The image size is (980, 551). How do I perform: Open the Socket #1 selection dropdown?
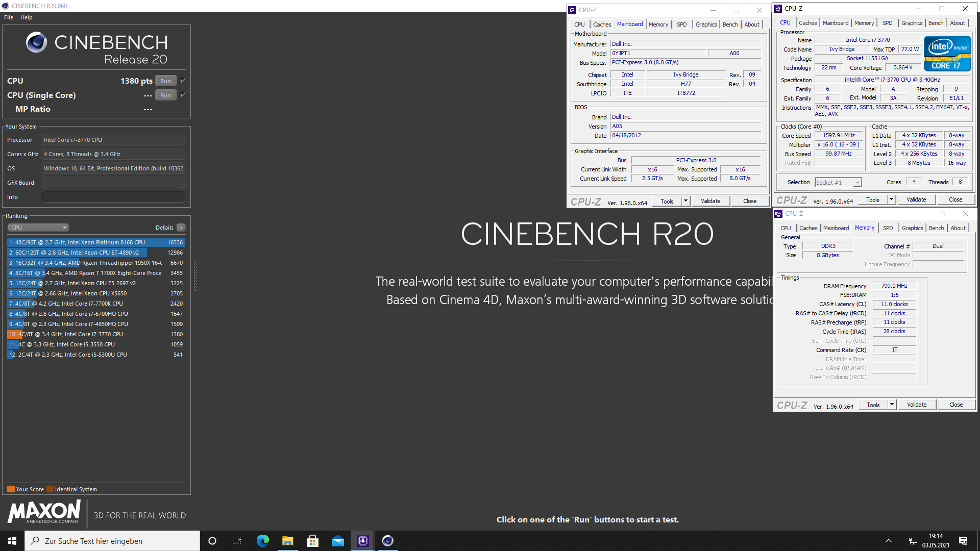coord(838,182)
